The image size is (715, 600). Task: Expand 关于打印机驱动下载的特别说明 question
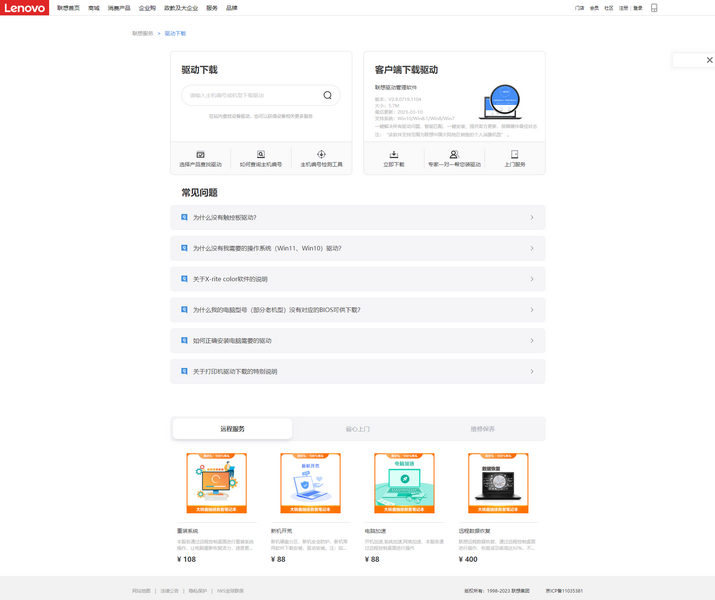(357, 371)
